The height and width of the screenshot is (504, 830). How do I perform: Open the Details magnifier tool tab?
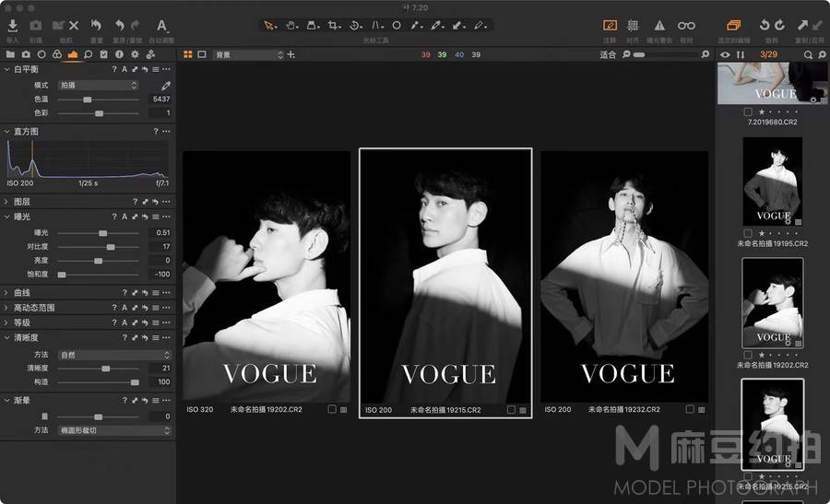(x=89, y=54)
